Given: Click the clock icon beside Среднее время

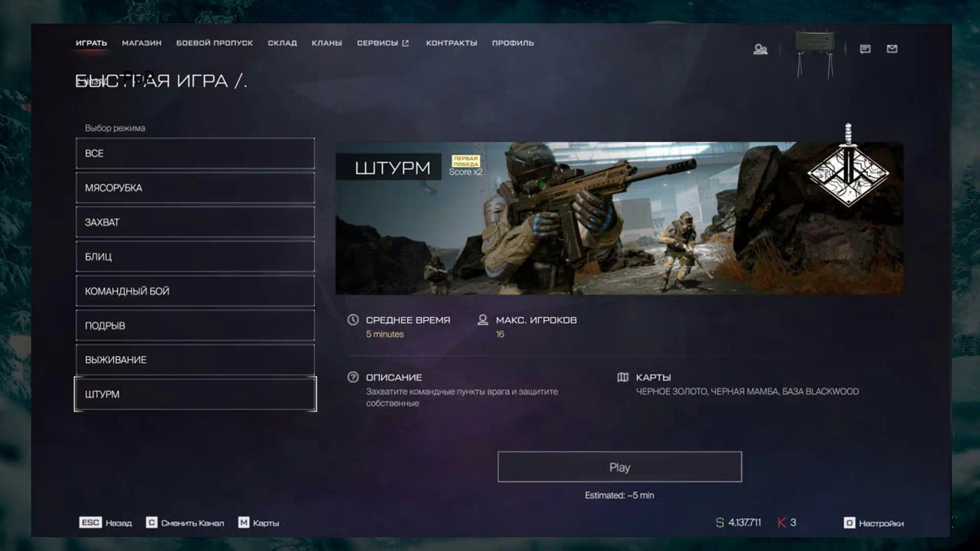Looking at the screenshot, I should 353,320.
